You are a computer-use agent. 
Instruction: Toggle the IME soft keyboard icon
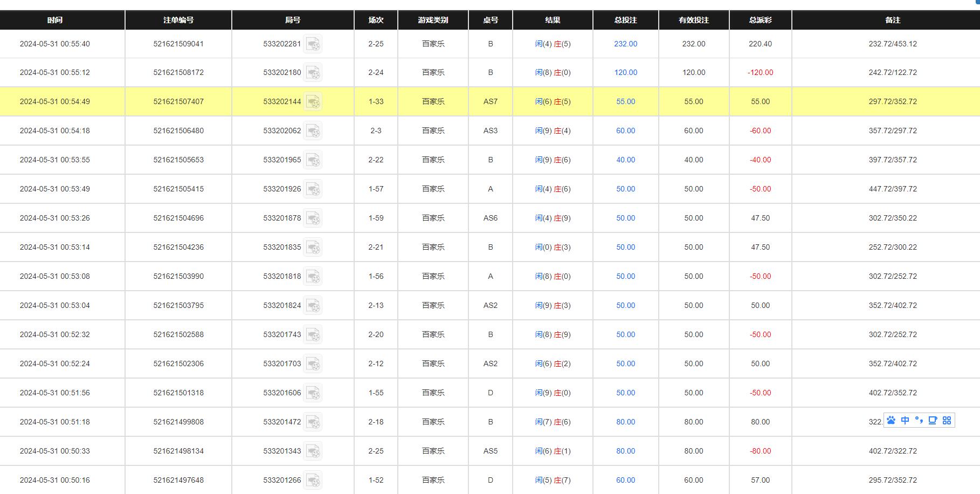[933, 420]
